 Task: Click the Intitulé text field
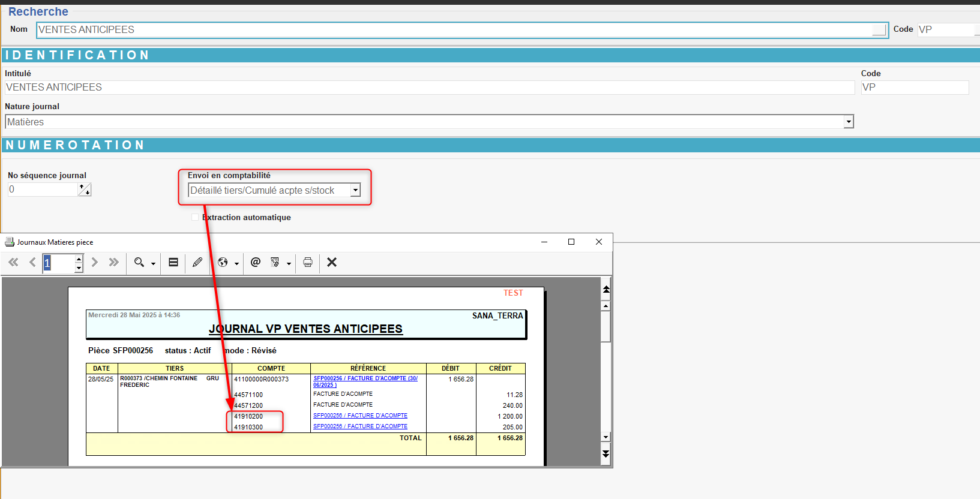tap(429, 88)
